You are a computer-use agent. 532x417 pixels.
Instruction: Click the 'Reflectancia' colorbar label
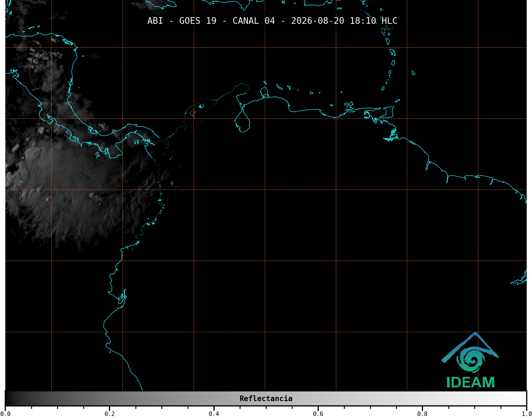[x=266, y=398]
